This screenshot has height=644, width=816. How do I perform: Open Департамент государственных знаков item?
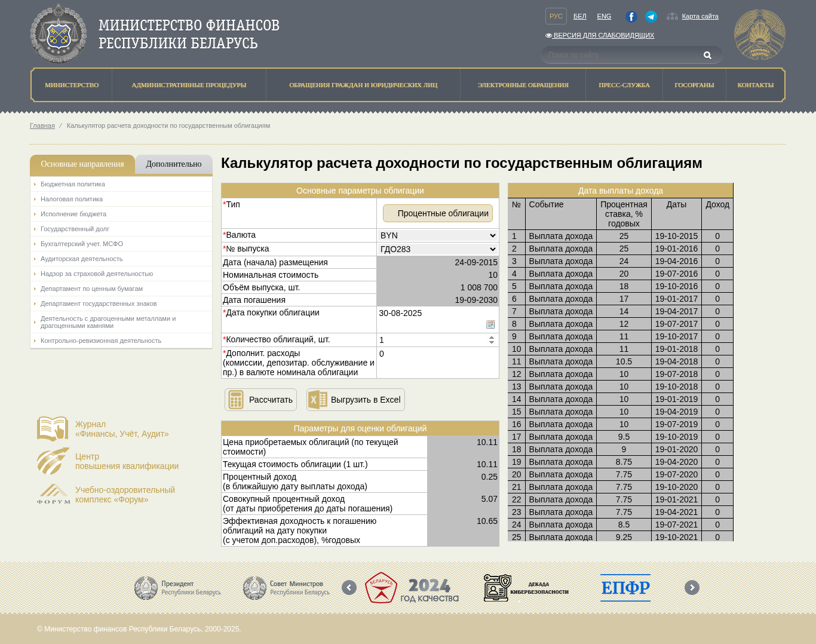coord(121,303)
